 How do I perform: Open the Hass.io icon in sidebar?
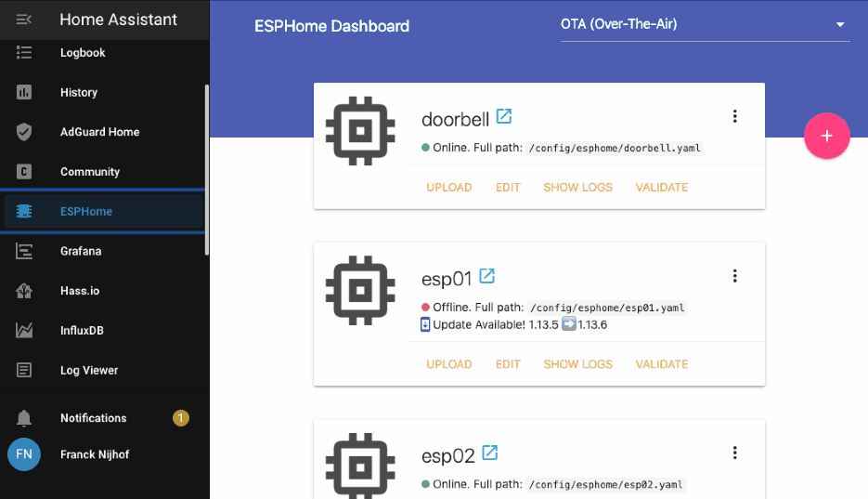[24, 291]
